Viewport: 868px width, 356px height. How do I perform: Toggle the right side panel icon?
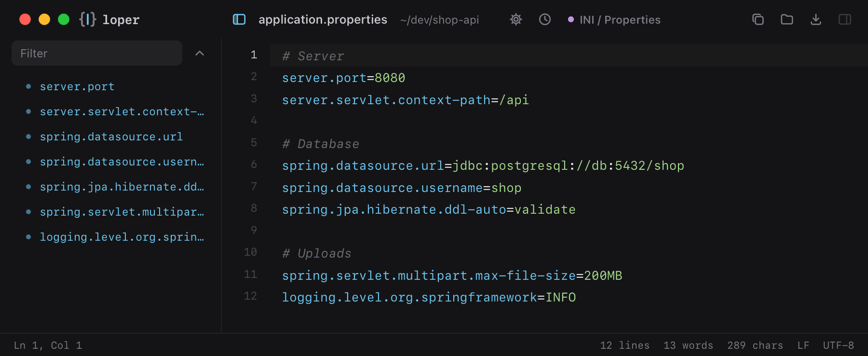[845, 19]
